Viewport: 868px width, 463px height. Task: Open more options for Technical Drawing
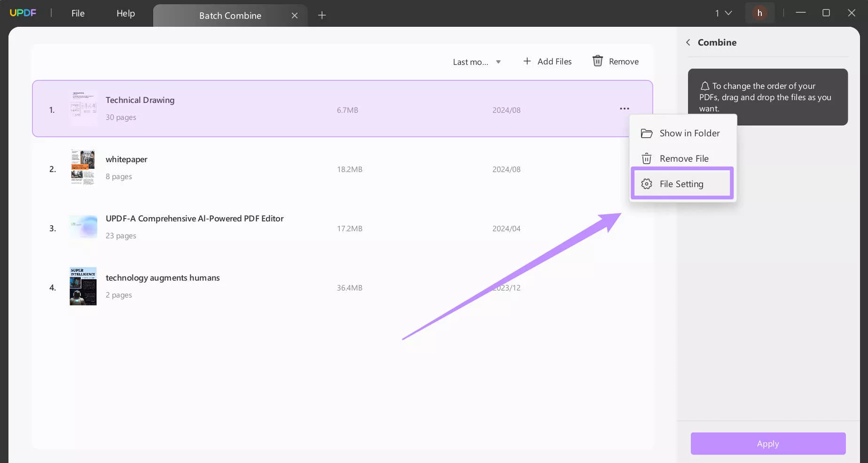[624, 109]
